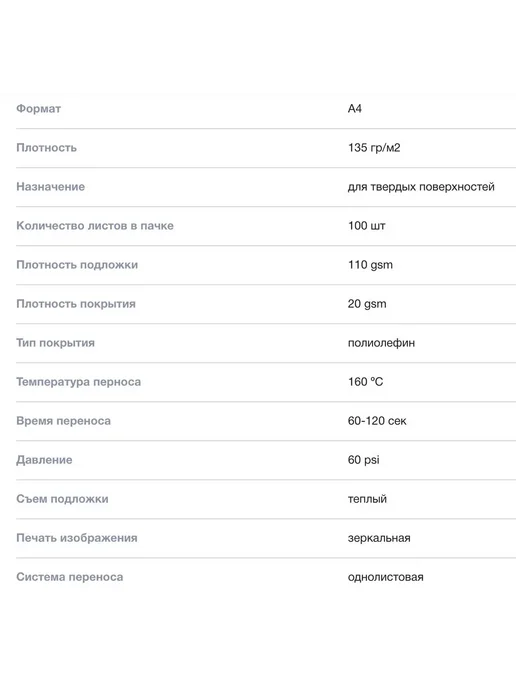This screenshot has width=516, height=688.
Task: Select the 'Формат' label
Action: (39, 109)
